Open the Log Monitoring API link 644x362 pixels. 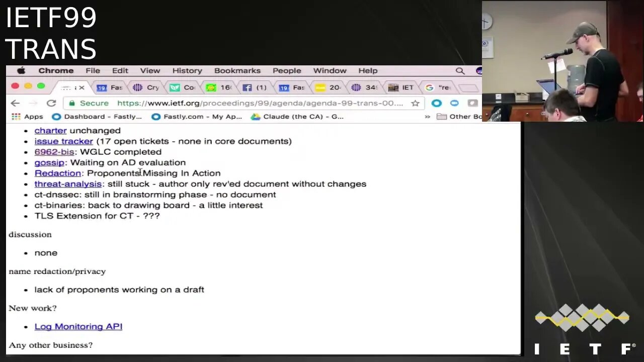[78, 327]
